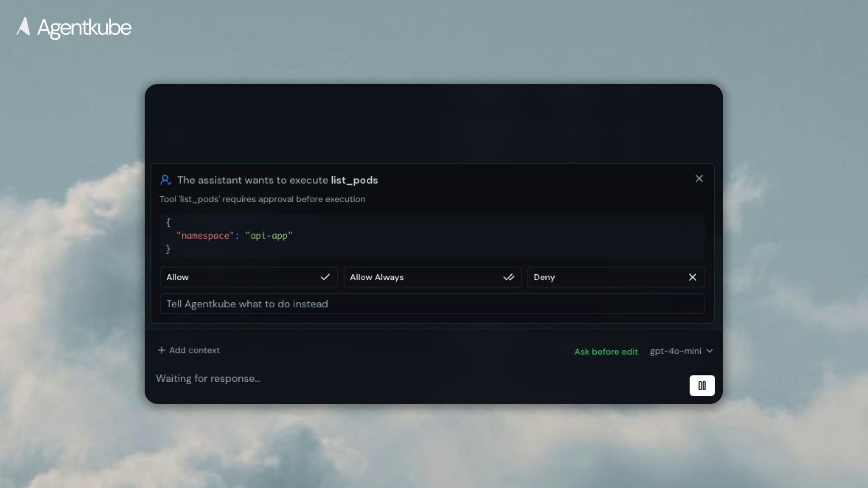Image resolution: width=868 pixels, height=488 pixels.
Task: Click the X icon inside the Deny button
Action: [693, 277]
